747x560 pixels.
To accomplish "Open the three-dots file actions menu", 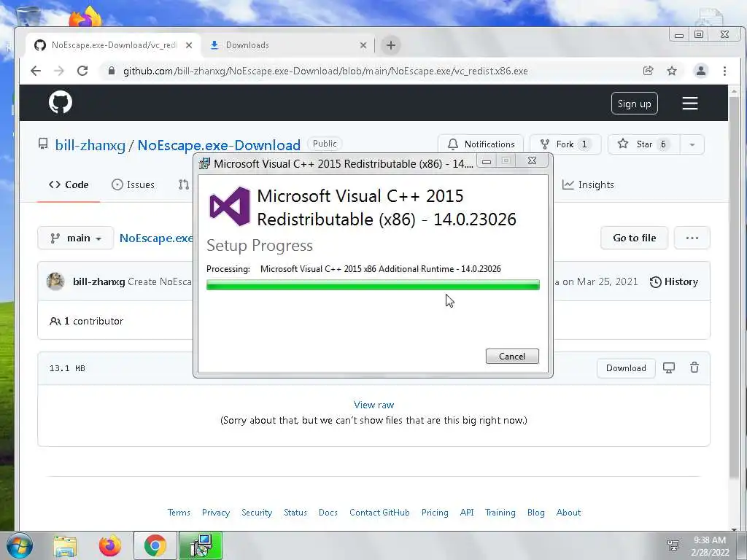I will 692,238.
